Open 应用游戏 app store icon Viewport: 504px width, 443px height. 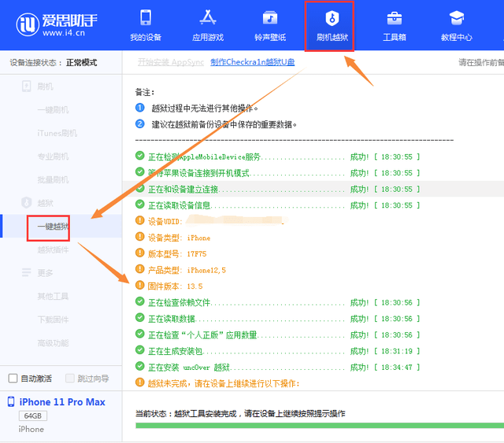pyautogui.click(x=208, y=17)
